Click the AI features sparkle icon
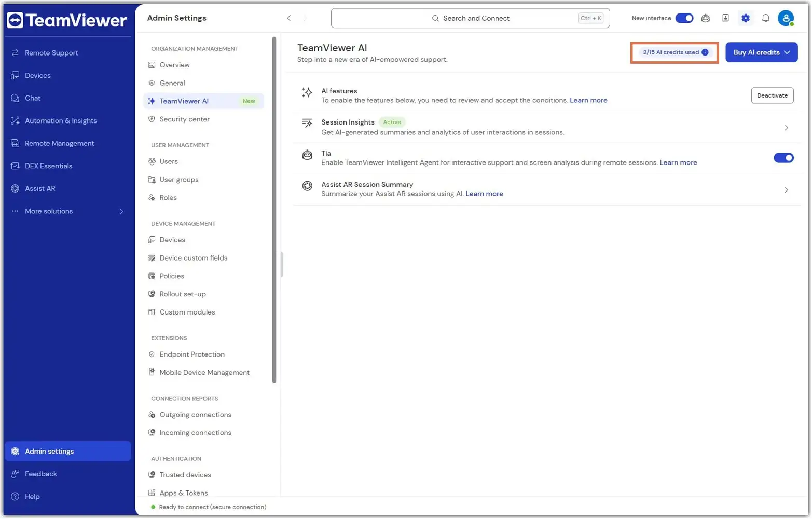812x519 pixels. tap(307, 92)
